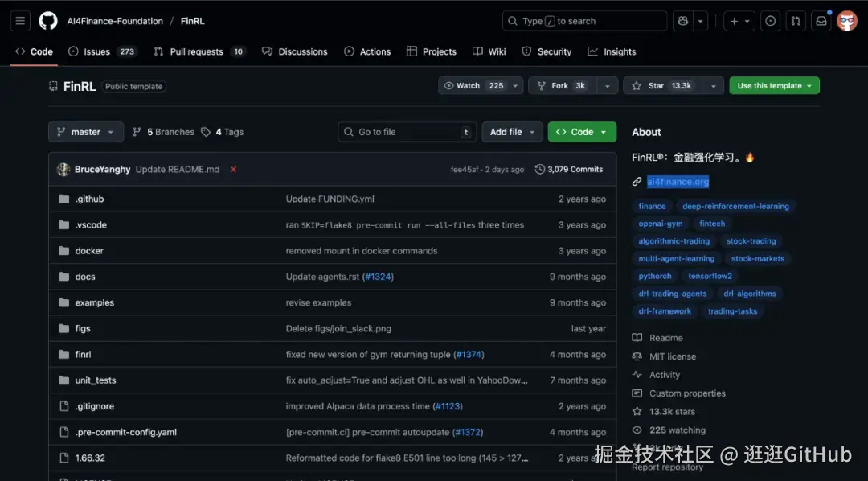
Task: Click Use this template button
Action: point(775,86)
